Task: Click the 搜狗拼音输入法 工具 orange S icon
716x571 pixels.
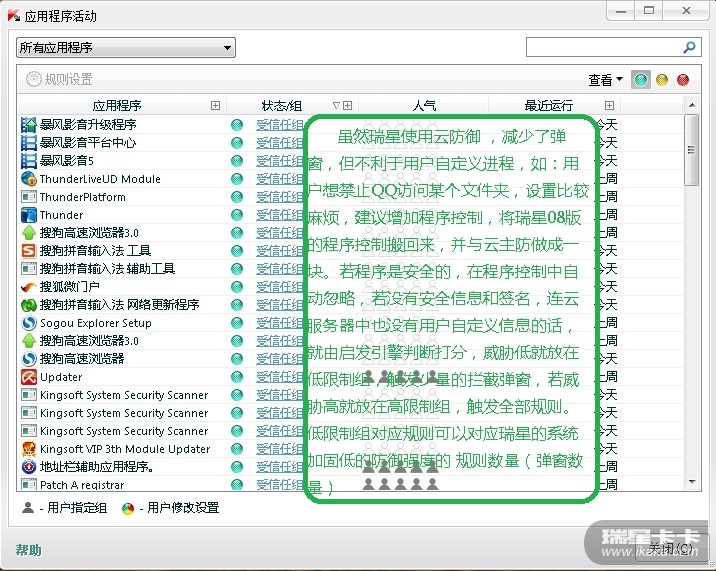Action: click(x=28, y=251)
